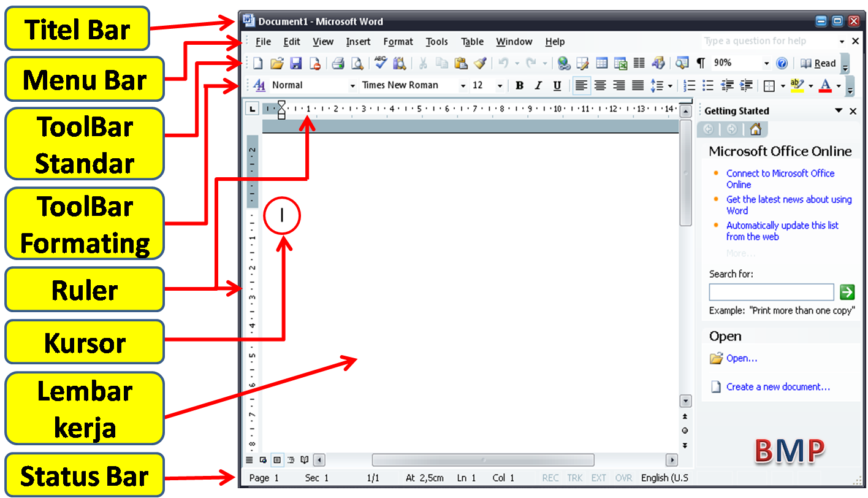Image resolution: width=868 pixels, height=498 pixels.
Task: Set Align Right paragraph alignment
Action: [x=619, y=85]
